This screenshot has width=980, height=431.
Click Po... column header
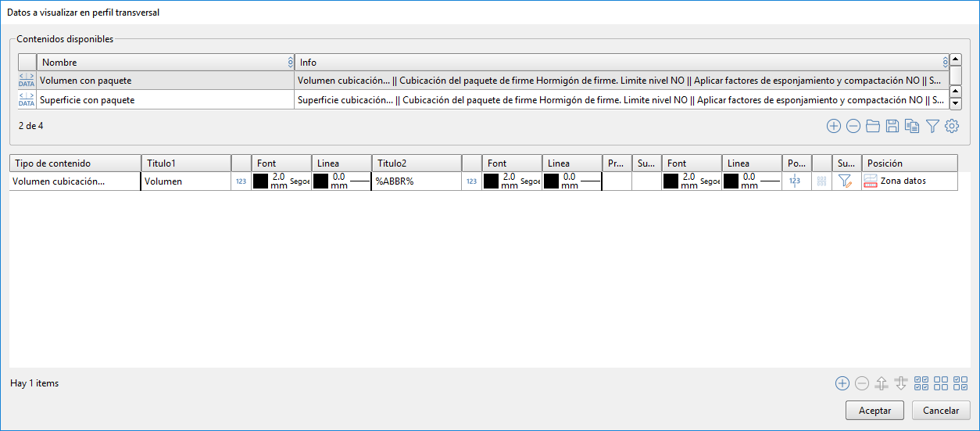point(796,163)
